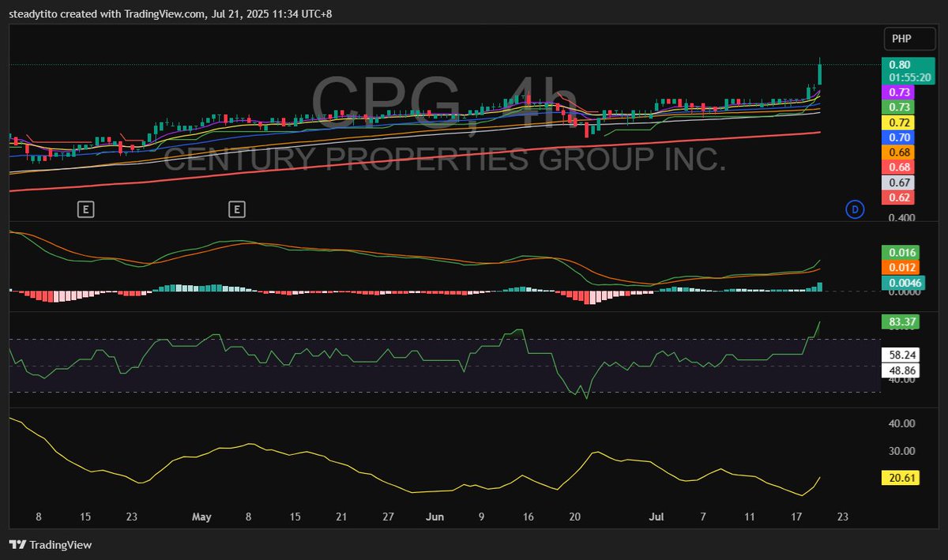This screenshot has width=948, height=560.
Task: Click the 21 date label on time axis
Action: click(x=341, y=517)
